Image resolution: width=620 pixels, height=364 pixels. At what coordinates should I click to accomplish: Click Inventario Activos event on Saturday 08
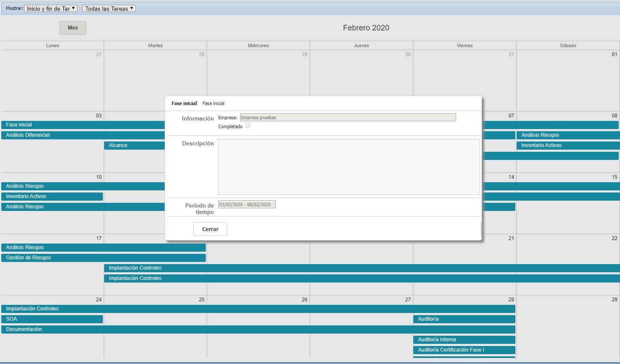coord(567,145)
